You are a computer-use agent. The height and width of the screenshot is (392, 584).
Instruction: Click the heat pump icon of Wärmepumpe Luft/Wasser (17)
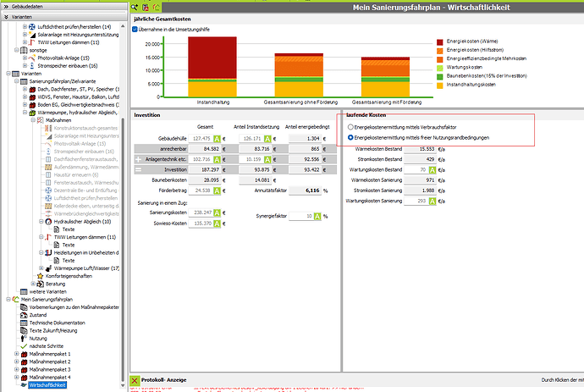(48, 268)
